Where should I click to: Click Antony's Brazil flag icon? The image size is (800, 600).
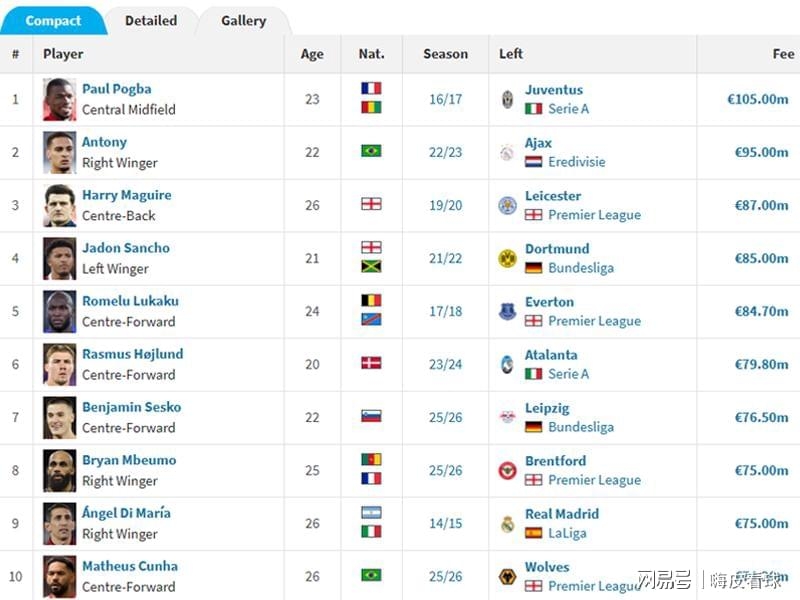371,151
